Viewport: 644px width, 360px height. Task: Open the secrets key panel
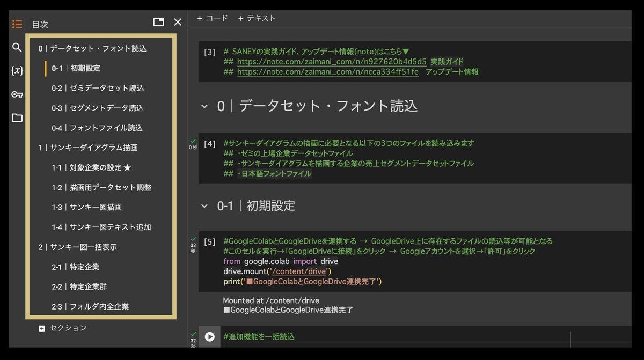pyautogui.click(x=17, y=94)
